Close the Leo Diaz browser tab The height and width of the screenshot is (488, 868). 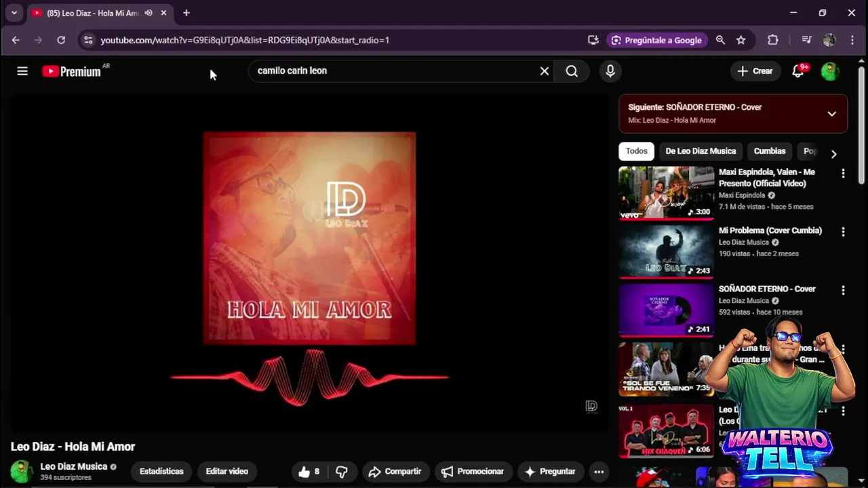click(163, 13)
